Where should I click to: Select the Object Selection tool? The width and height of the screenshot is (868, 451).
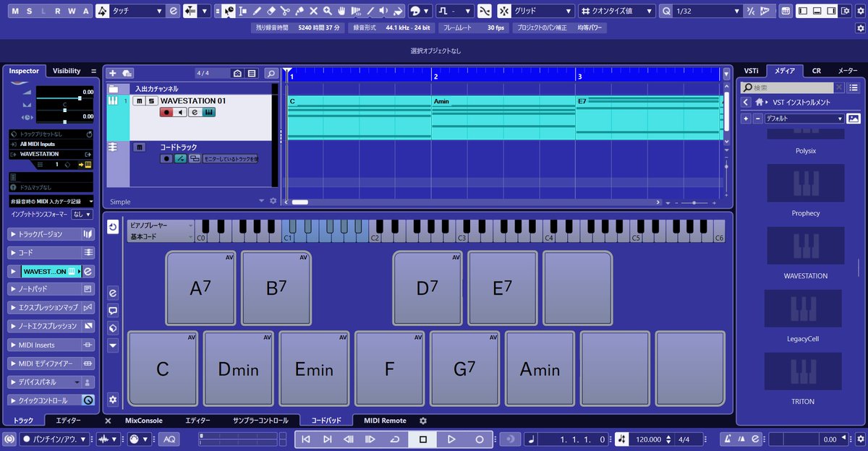pyautogui.click(x=229, y=11)
